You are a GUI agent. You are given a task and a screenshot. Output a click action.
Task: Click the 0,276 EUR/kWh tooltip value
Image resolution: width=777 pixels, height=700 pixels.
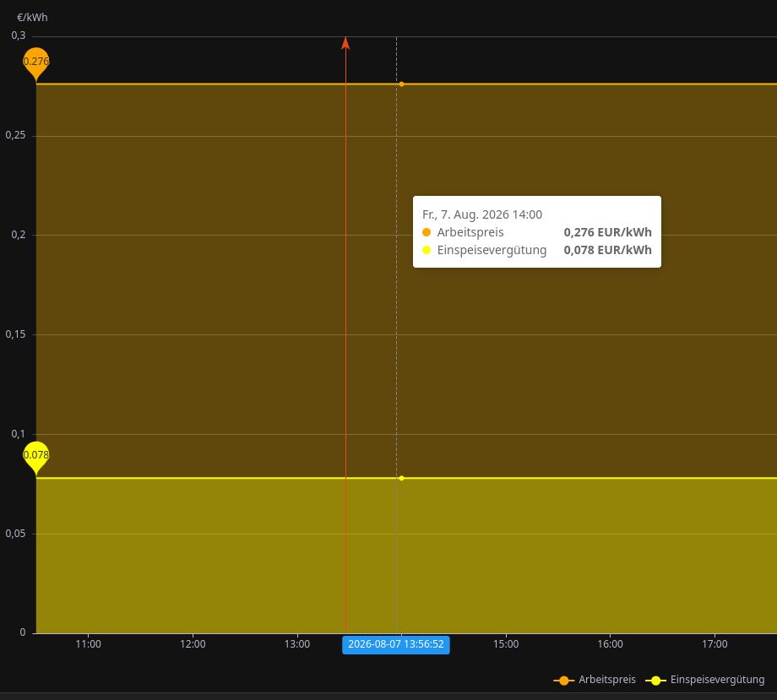pos(607,232)
